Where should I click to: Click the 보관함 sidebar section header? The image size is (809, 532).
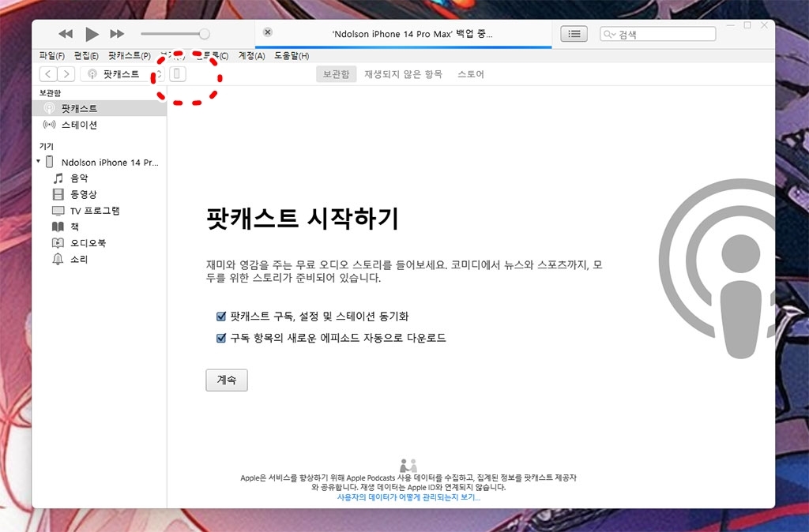(50, 93)
